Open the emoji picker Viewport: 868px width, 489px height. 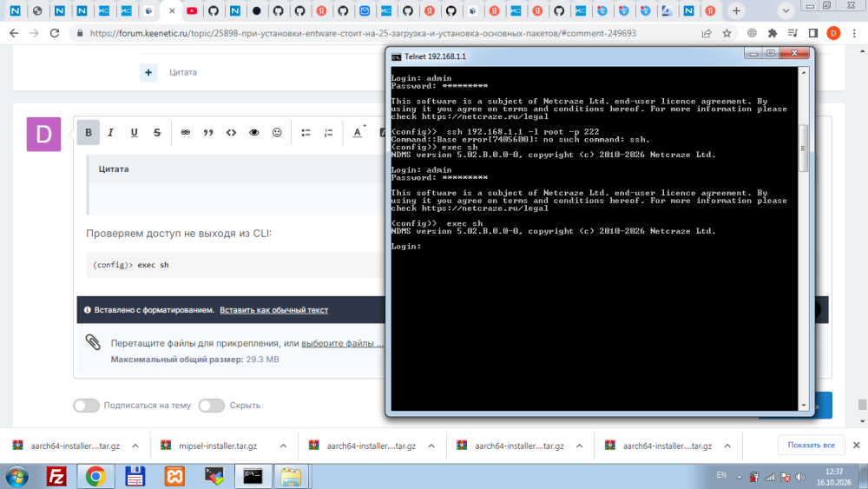pyautogui.click(x=277, y=132)
